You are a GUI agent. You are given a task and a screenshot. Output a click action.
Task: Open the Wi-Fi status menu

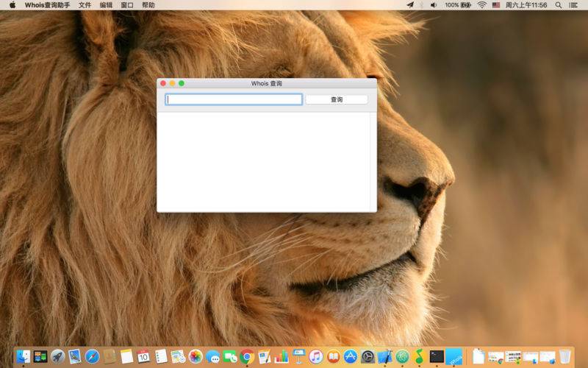482,5
